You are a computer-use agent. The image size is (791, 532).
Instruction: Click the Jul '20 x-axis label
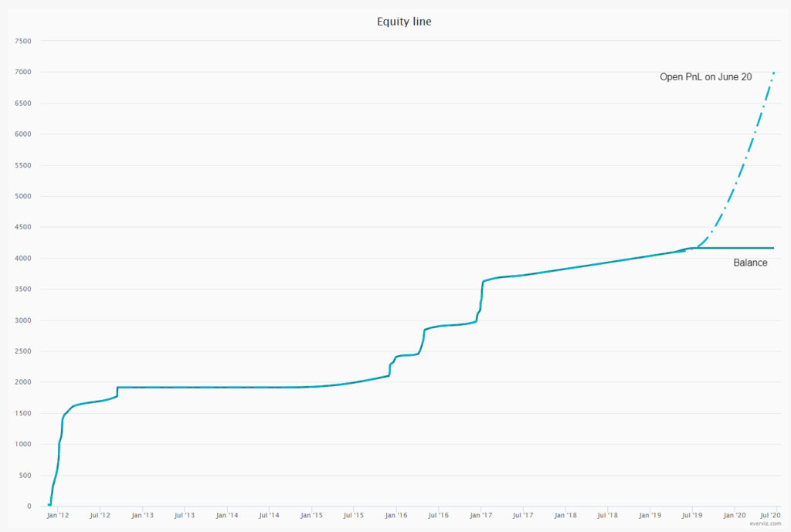tap(770, 515)
